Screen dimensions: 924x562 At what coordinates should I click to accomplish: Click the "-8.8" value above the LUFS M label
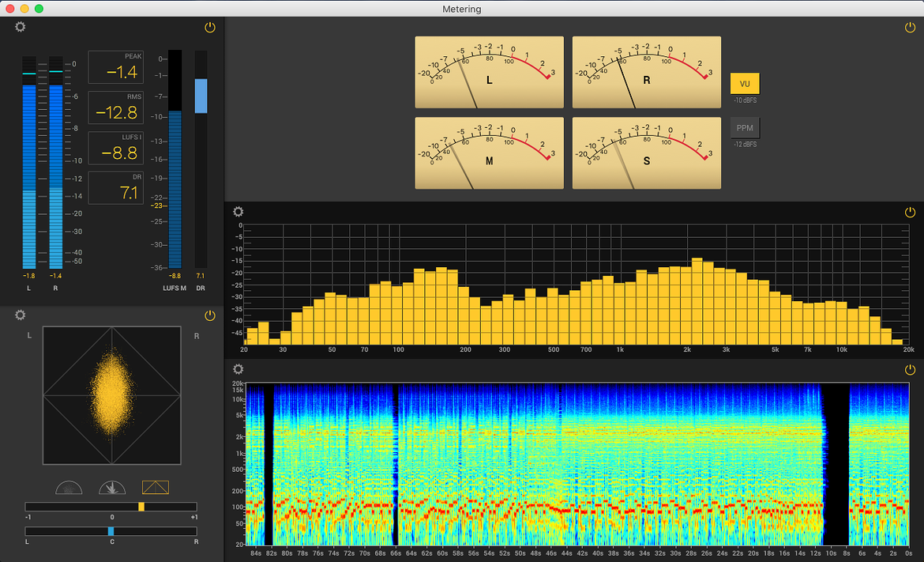(x=175, y=276)
